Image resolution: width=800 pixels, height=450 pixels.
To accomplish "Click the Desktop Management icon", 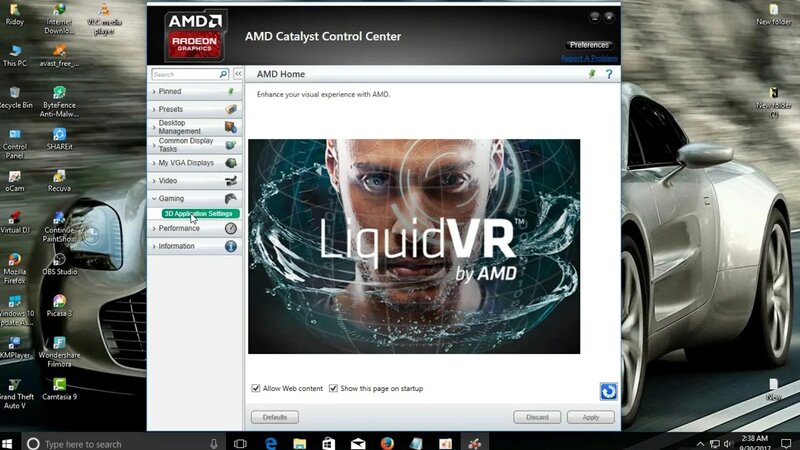I will pyautogui.click(x=231, y=127).
